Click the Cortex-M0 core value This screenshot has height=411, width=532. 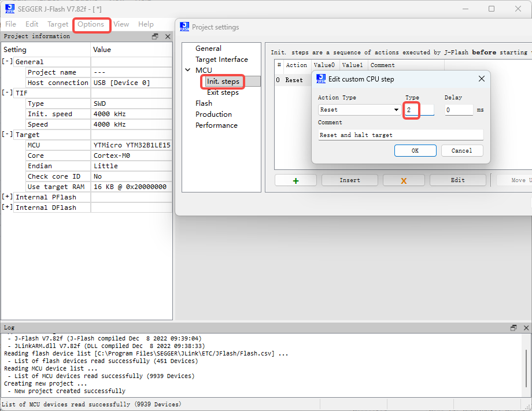click(112, 155)
